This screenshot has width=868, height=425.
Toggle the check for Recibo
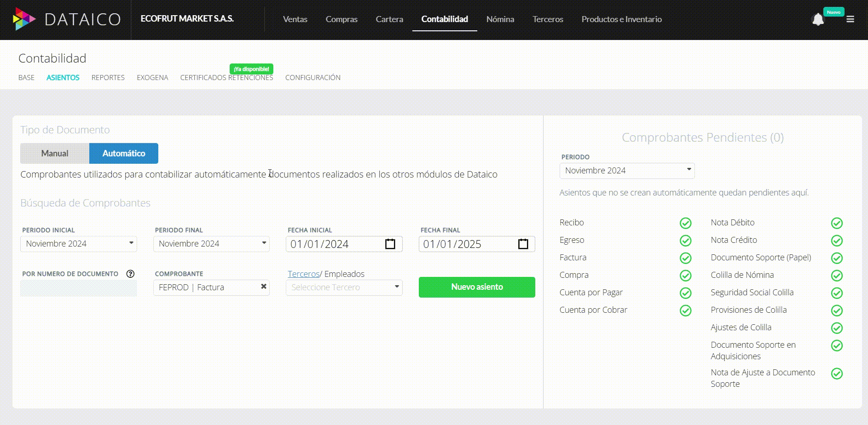click(685, 223)
